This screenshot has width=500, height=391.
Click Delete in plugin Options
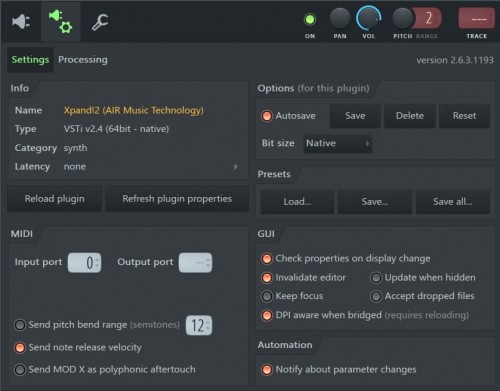410,116
